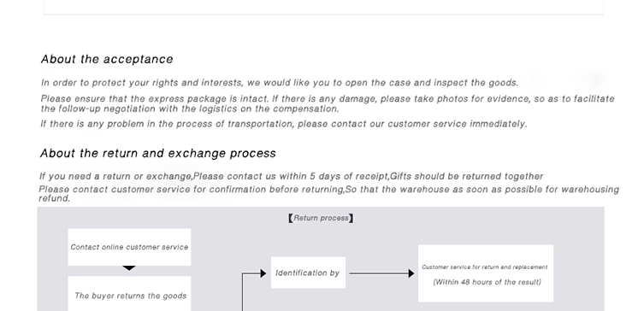
Task: Click arrow pointing to Customer service return box
Action: pyautogui.click(x=382, y=273)
